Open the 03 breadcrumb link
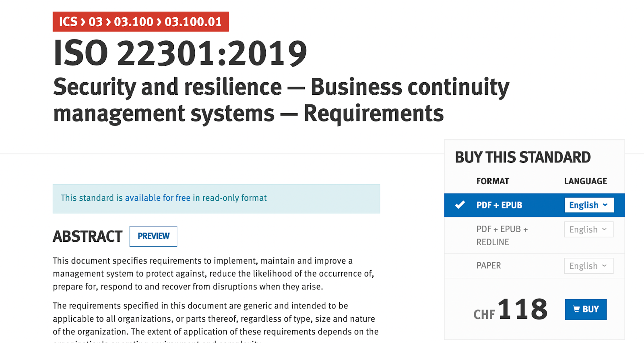The image size is (644, 343). pos(95,21)
